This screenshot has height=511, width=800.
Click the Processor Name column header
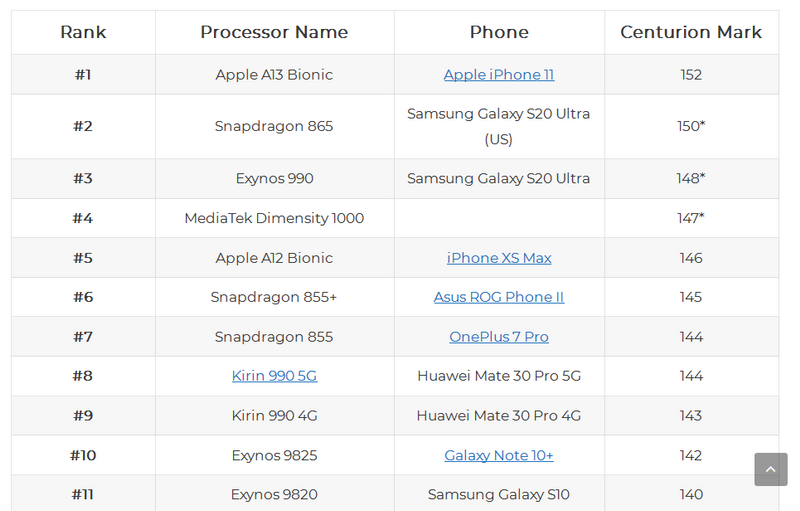click(x=274, y=32)
